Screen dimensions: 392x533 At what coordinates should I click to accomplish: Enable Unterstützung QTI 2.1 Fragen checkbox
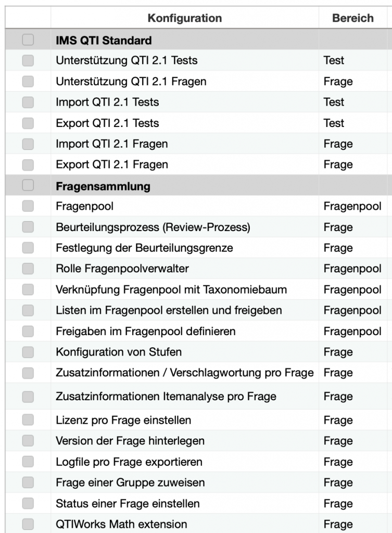pyautogui.click(x=28, y=81)
